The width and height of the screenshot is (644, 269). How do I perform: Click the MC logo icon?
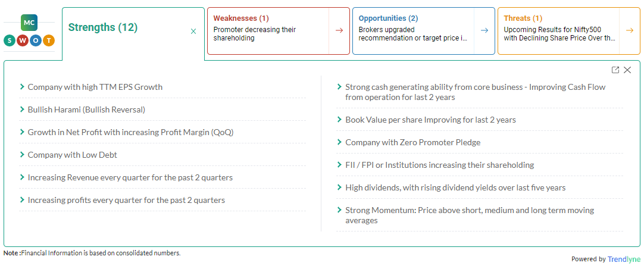(x=29, y=23)
